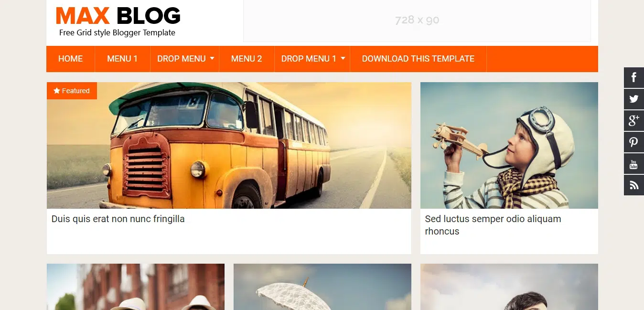644x310 pixels.
Task: Expand the DROP MENU 1 dropdown
Action: (x=312, y=59)
